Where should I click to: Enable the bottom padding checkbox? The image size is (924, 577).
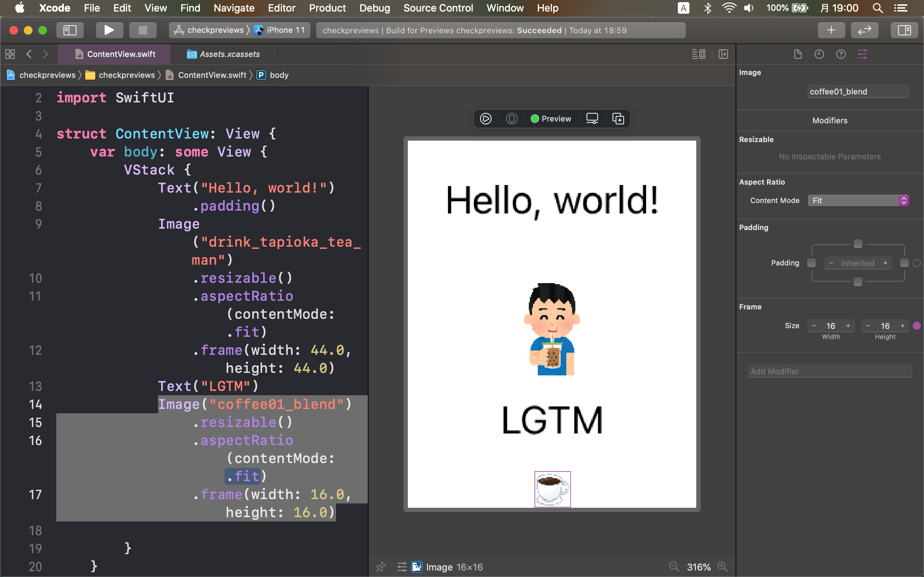click(858, 282)
